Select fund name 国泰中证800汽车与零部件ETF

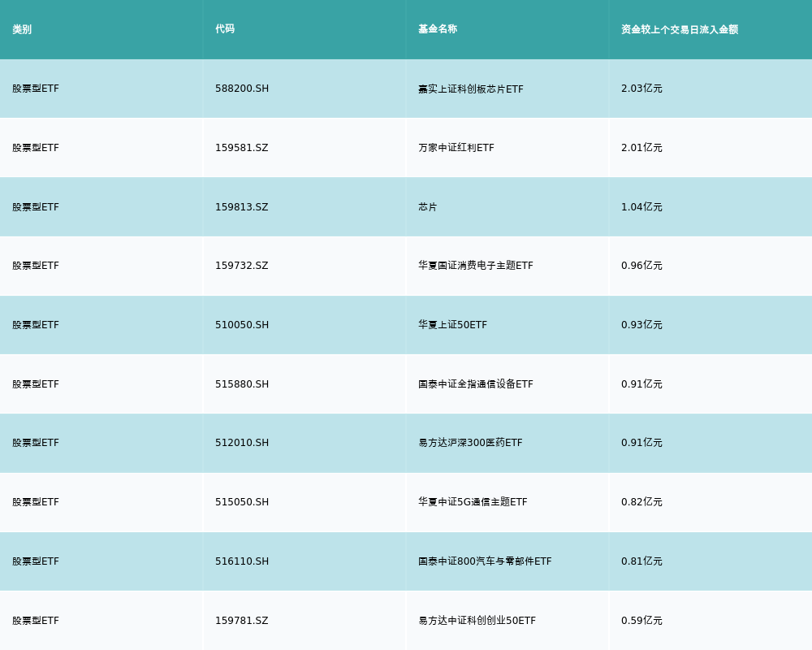(485, 561)
